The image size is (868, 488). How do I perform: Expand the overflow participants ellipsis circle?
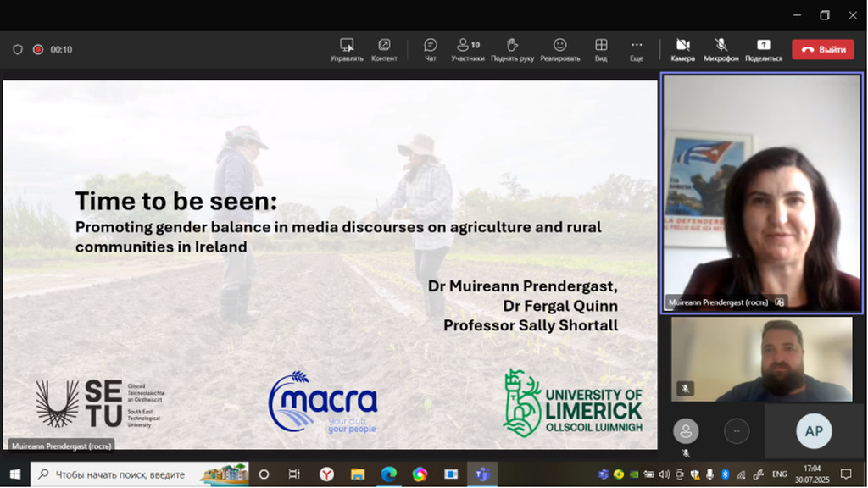tap(736, 431)
